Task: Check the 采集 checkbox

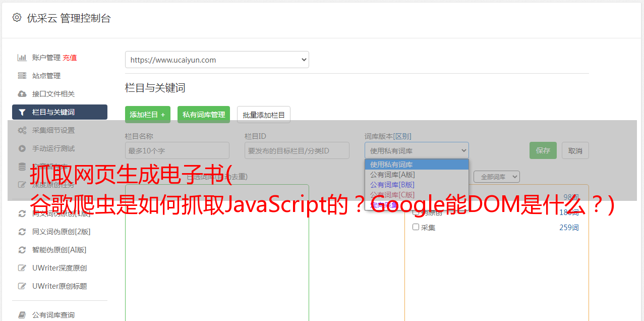Action: pos(416,227)
